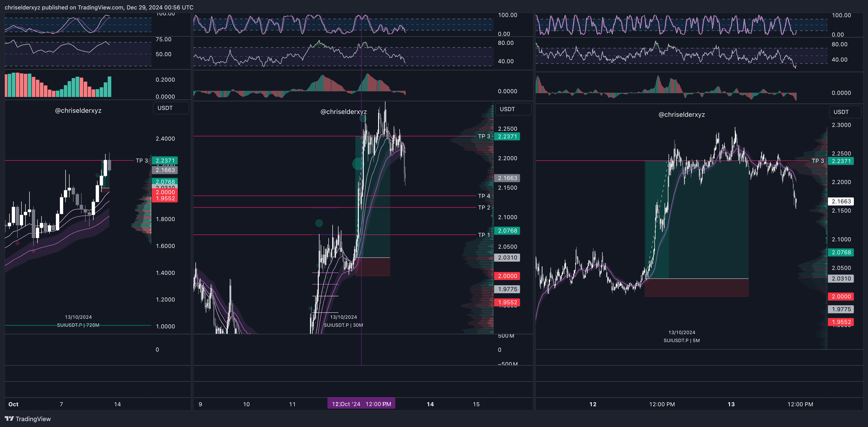
Task: Click the teal circle marker below TP 2 line
Action: click(x=319, y=223)
